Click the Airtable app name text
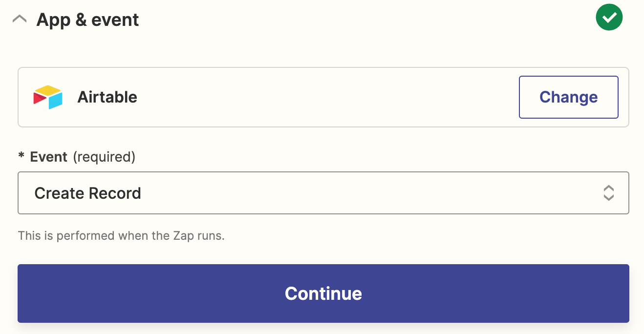This screenshot has height=334, width=644. 107,97
